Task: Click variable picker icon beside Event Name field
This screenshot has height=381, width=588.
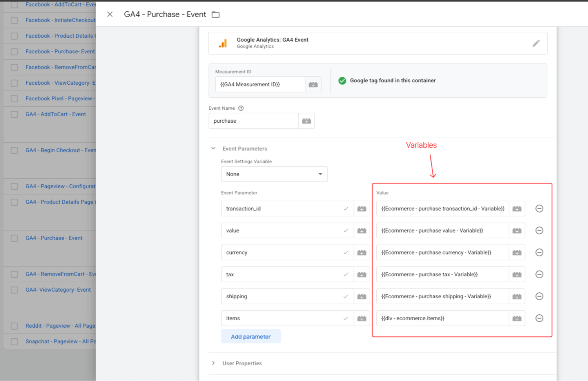Action: pos(307,121)
